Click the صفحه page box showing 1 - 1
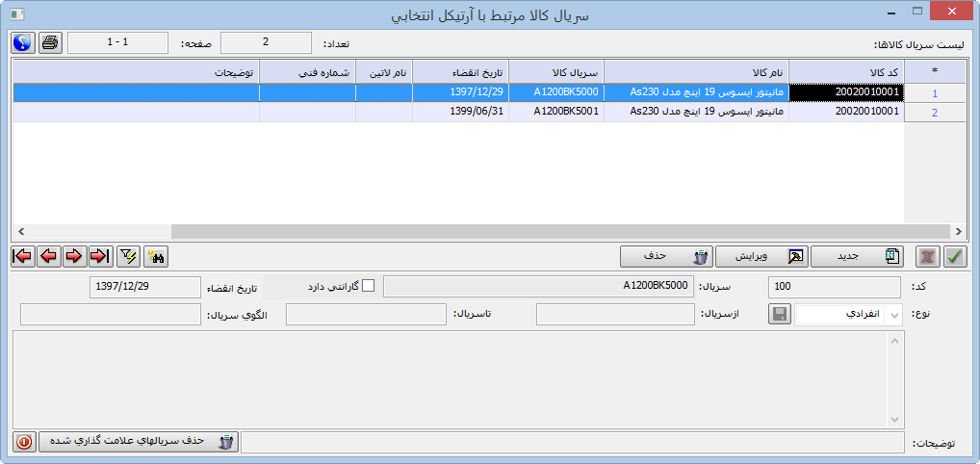 point(117,43)
